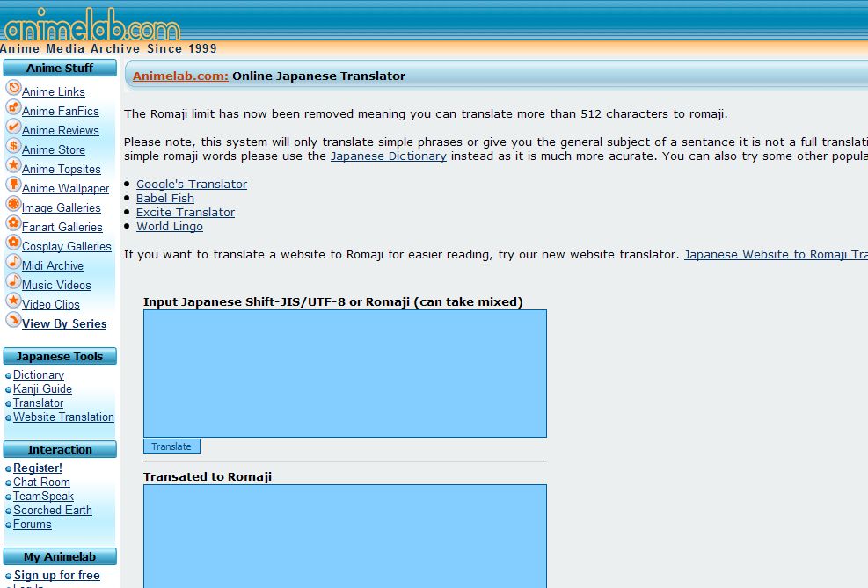Click the dollar icon for Anime Store
The height and width of the screenshot is (588, 868).
tap(13, 146)
